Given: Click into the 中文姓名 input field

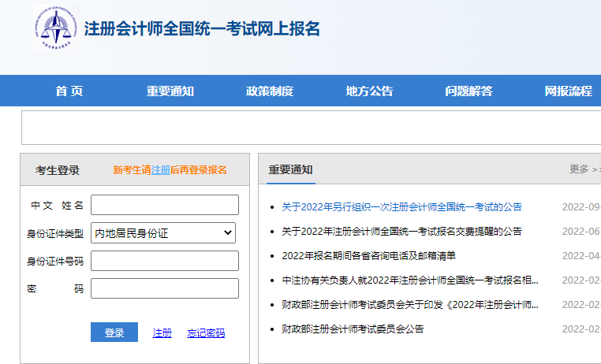Looking at the screenshot, I should coord(164,205).
